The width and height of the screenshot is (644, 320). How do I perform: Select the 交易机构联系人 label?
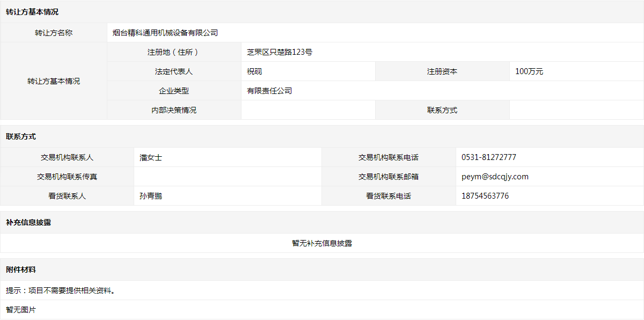coord(67,157)
